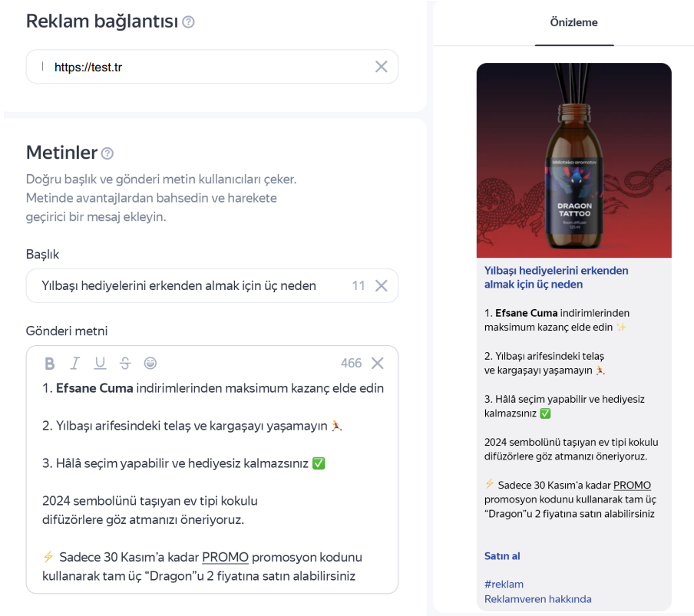The image size is (694, 616).
Task: Apply underline formatting to text
Action: (x=100, y=364)
